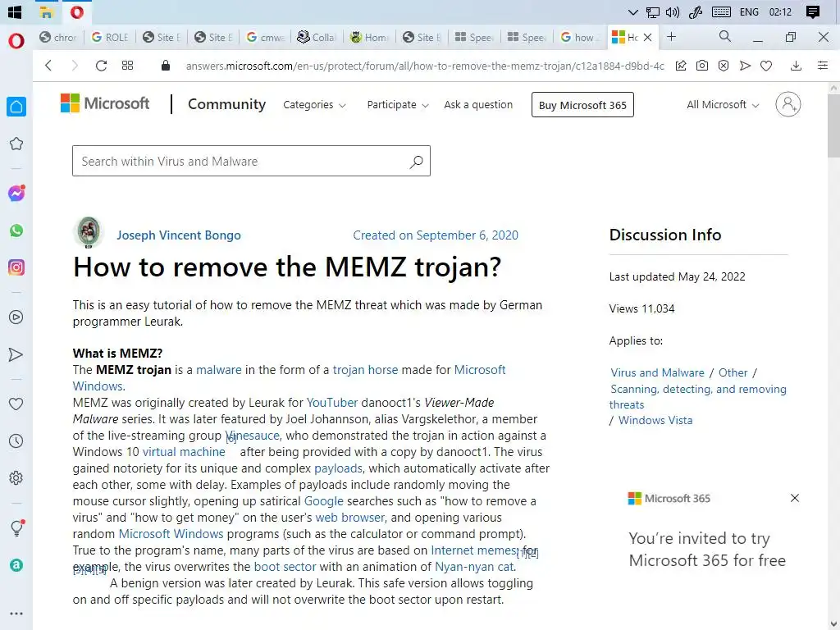Image resolution: width=840 pixels, height=630 pixels.
Task: Open Opera home in the sidebar
Action: click(x=16, y=107)
